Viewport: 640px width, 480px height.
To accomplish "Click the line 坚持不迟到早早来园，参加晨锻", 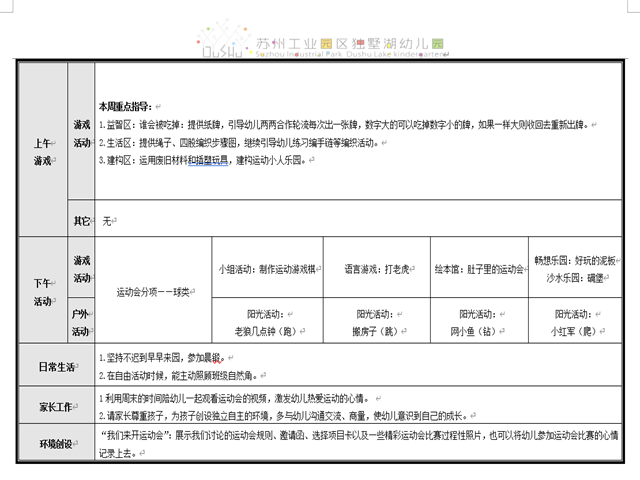I will (162, 358).
